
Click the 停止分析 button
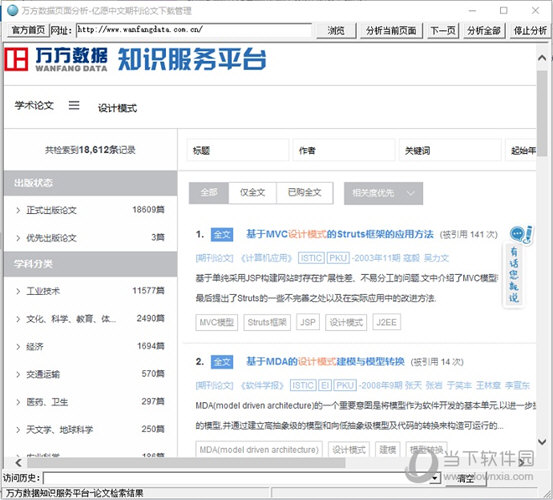coord(530,31)
